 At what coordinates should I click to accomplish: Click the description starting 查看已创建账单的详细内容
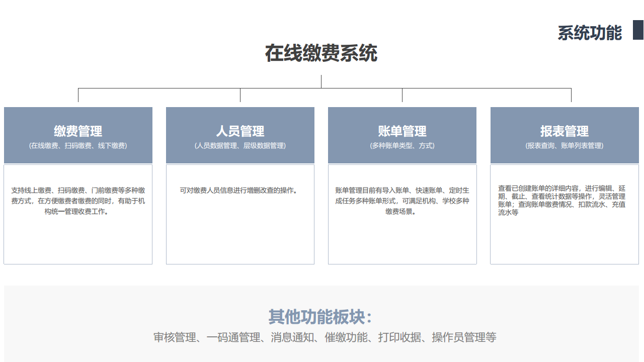562,201
